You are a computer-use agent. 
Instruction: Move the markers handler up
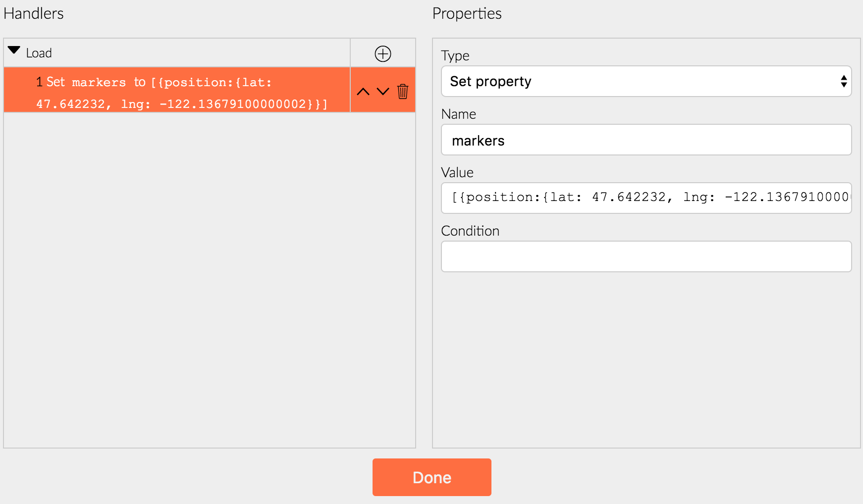coord(363,92)
